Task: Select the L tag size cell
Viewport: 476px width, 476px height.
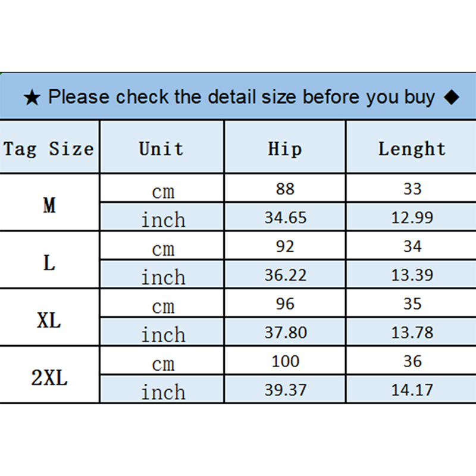Action: coord(49,262)
